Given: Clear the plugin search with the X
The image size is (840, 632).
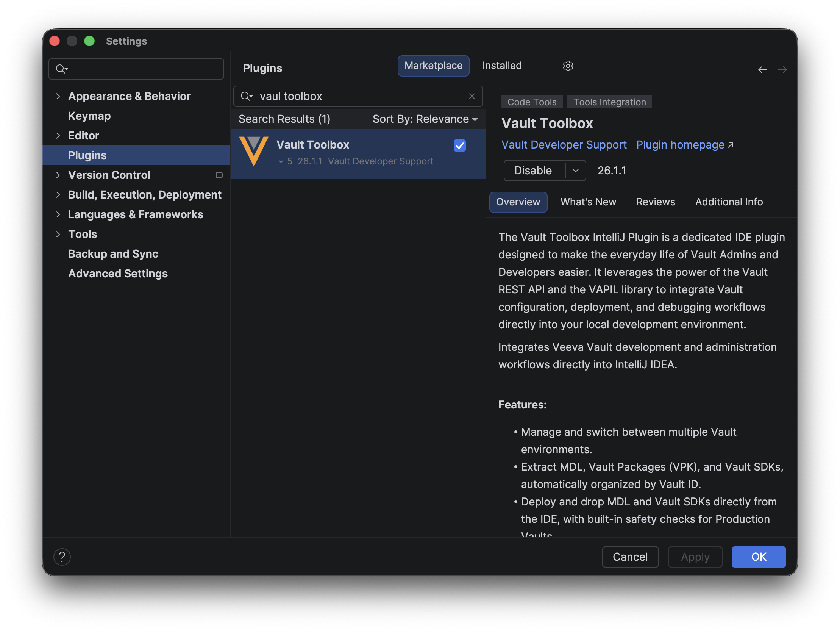Looking at the screenshot, I should tap(472, 97).
